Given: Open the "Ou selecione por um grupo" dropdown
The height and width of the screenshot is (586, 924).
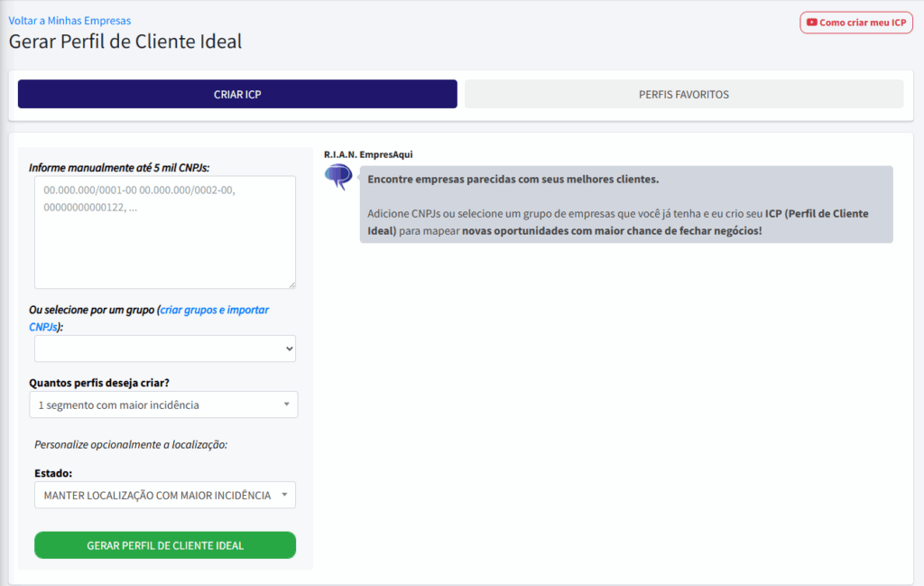Looking at the screenshot, I should [165, 349].
